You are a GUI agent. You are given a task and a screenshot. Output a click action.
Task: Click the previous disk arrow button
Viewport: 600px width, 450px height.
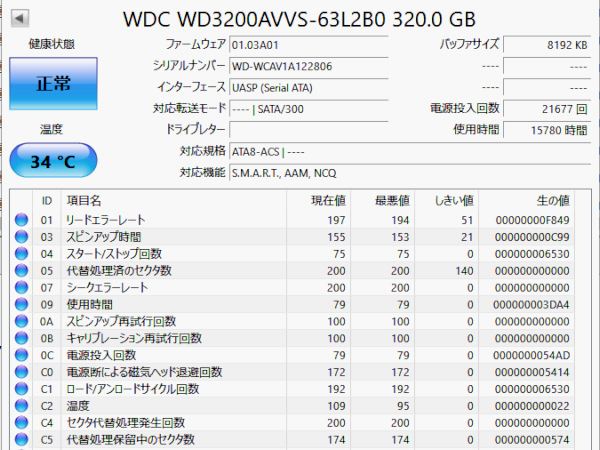click(20, 18)
